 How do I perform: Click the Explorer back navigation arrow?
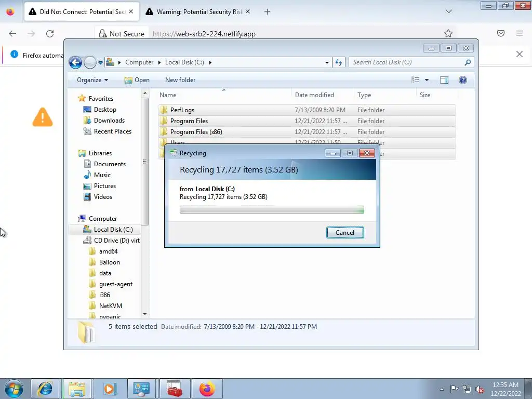75,62
